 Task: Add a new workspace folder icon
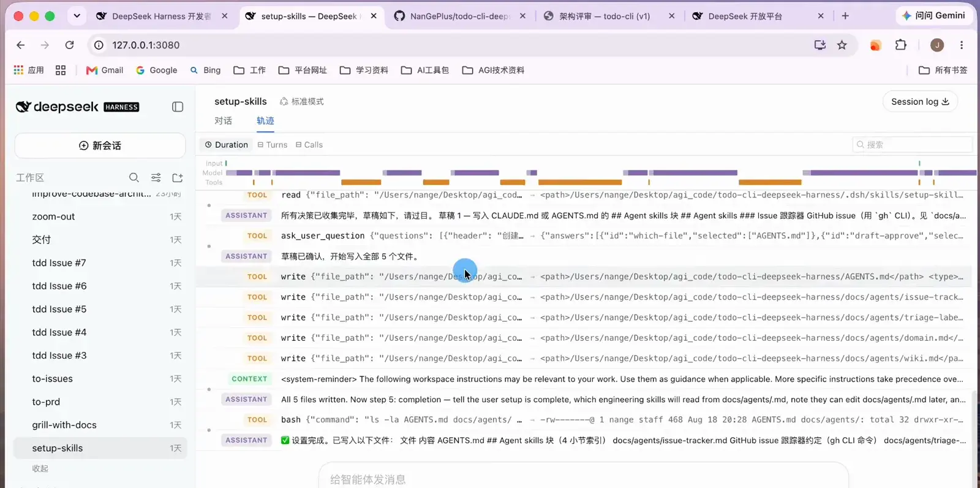178,177
